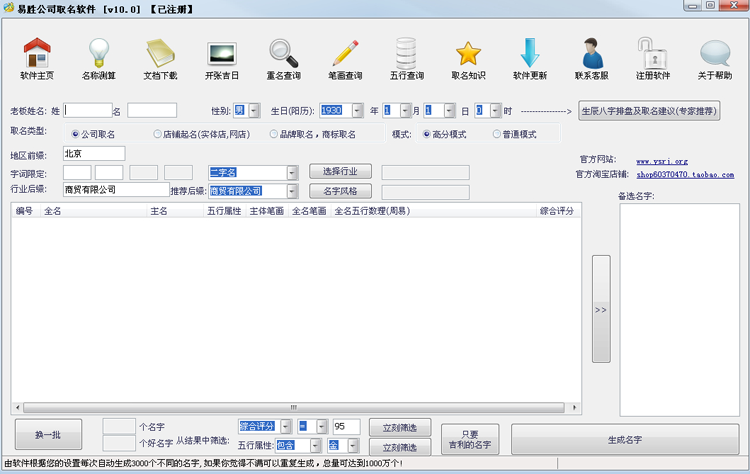
Task: Click the 生成名字 button
Action: pos(625,439)
